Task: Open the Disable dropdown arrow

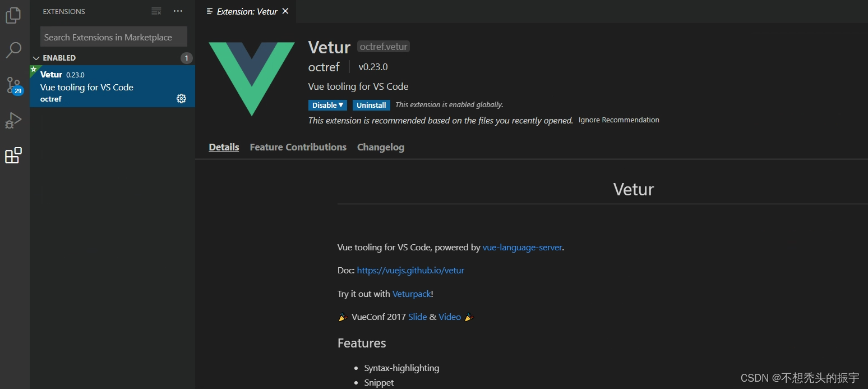Action: click(x=341, y=105)
